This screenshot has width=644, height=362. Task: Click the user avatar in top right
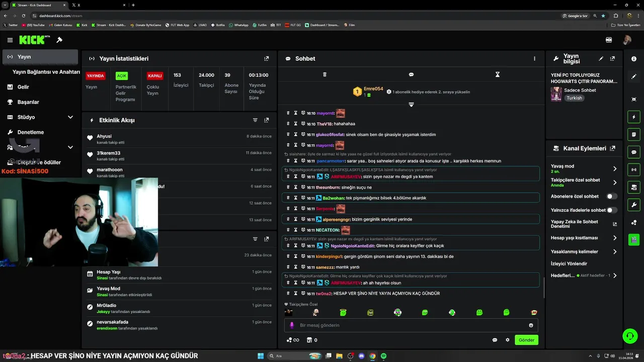pos(627,40)
